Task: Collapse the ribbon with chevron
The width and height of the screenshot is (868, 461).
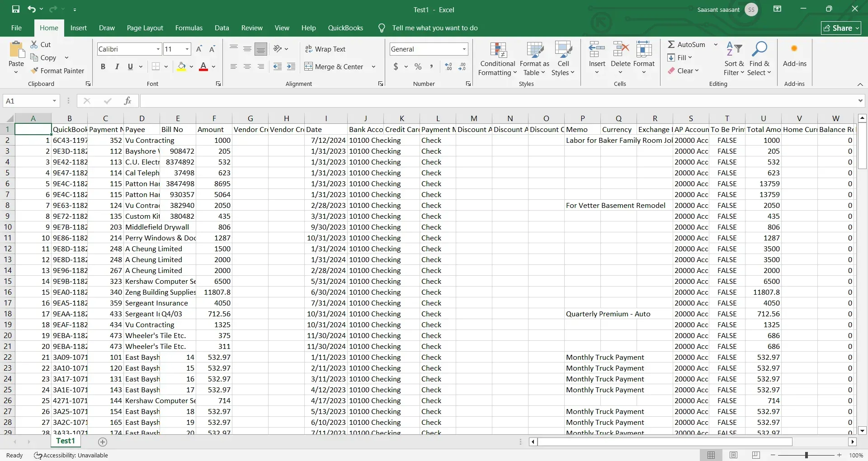Action: tap(860, 85)
